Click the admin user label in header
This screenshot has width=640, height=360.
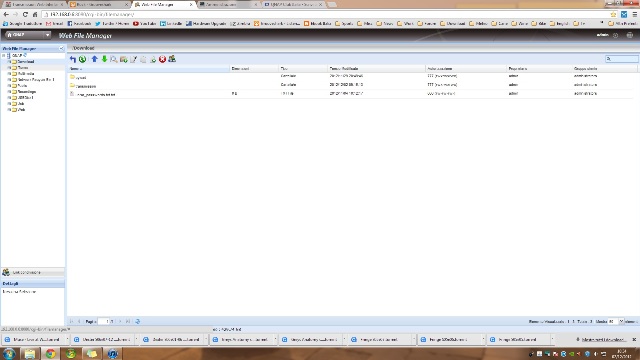point(602,35)
